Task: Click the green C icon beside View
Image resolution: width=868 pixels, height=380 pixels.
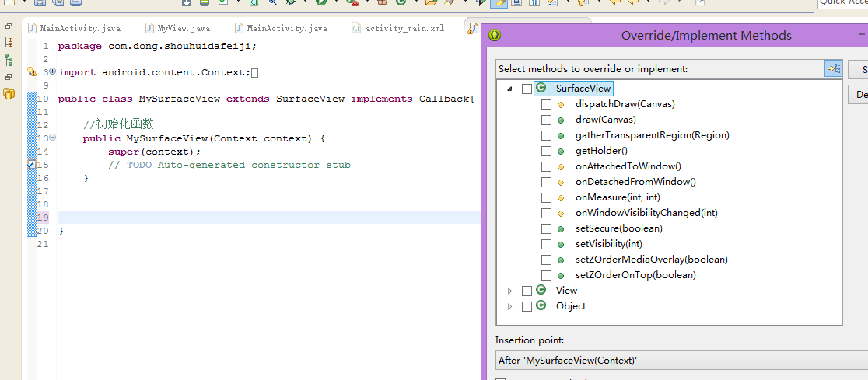Action: tap(541, 290)
